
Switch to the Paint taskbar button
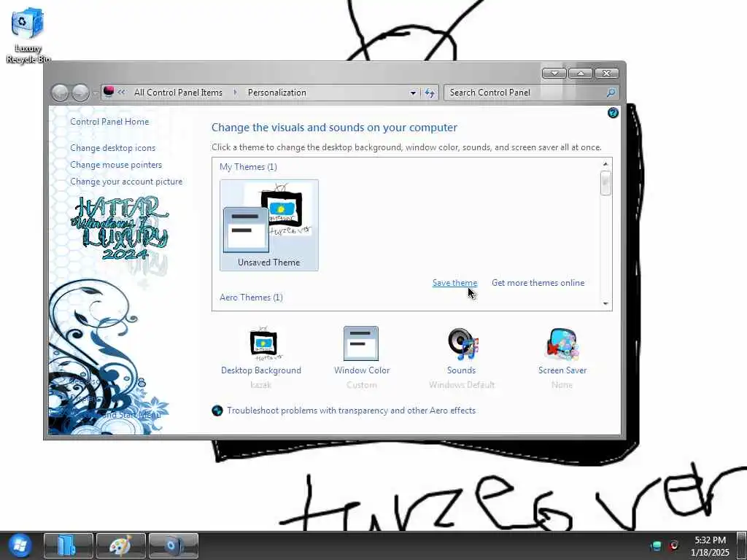120,545
